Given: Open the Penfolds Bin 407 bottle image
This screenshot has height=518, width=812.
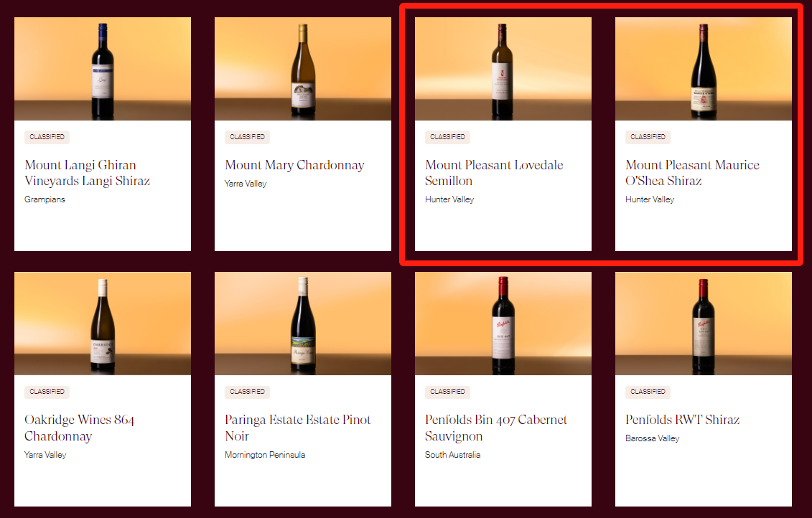Looking at the screenshot, I should tap(503, 324).
